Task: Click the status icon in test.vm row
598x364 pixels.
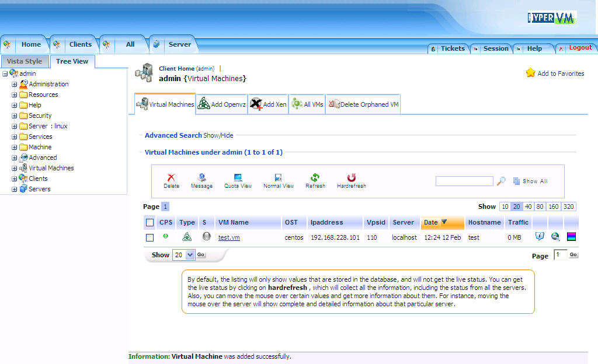Action: pyautogui.click(x=206, y=237)
